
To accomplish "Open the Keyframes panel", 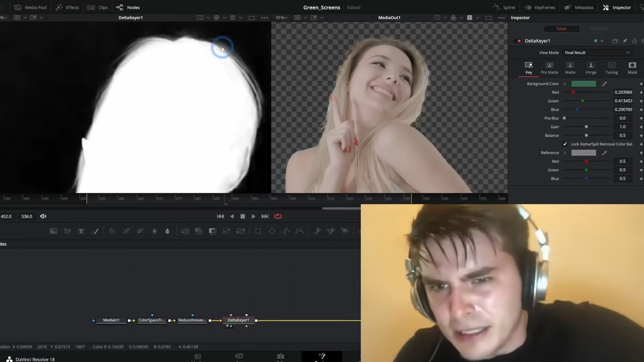I will pos(540,7).
